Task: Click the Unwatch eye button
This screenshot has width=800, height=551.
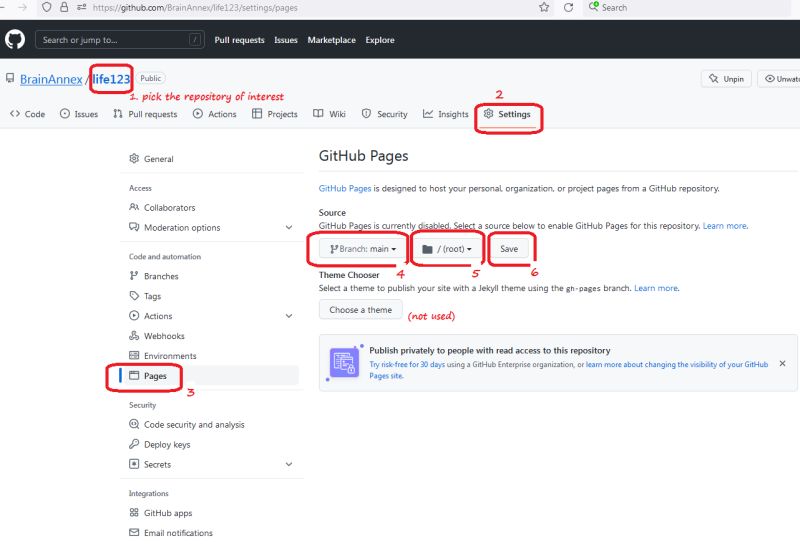Action: pyautogui.click(x=779, y=79)
